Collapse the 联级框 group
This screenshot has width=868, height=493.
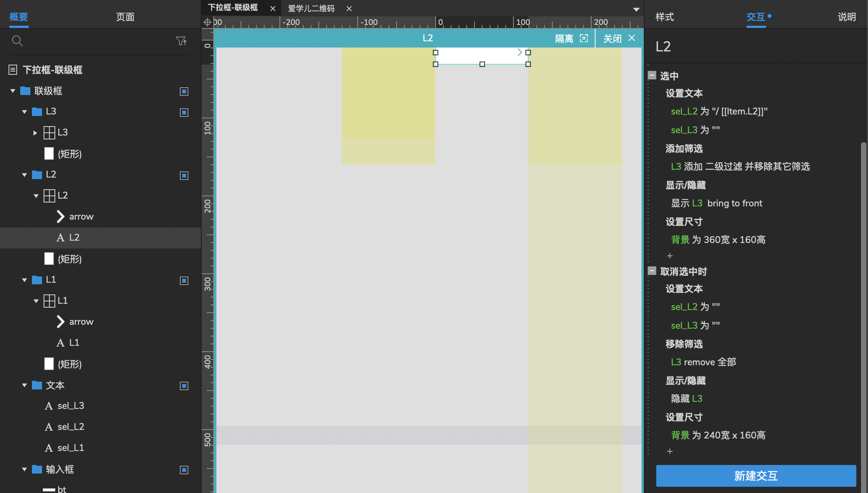13,91
